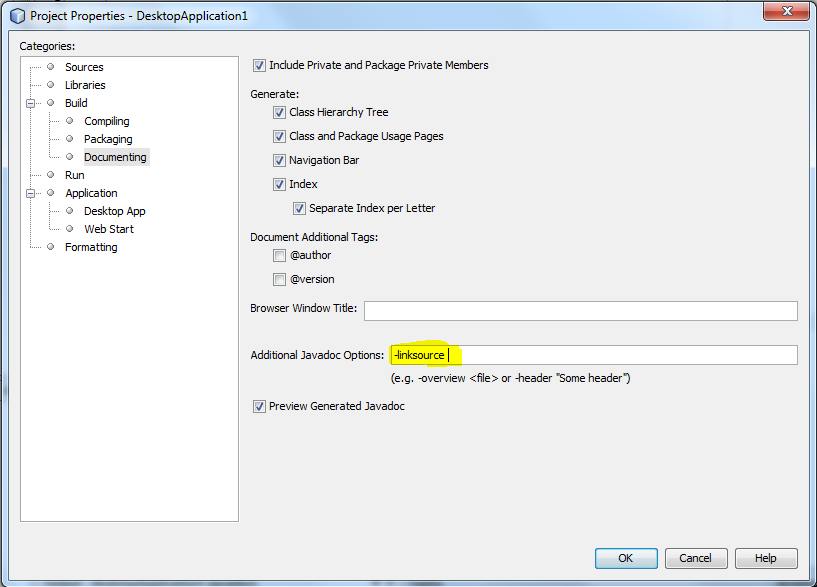Uncheck Separate Index per Letter
The height and width of the screenshot is (587, 817).
coord(299,208)
